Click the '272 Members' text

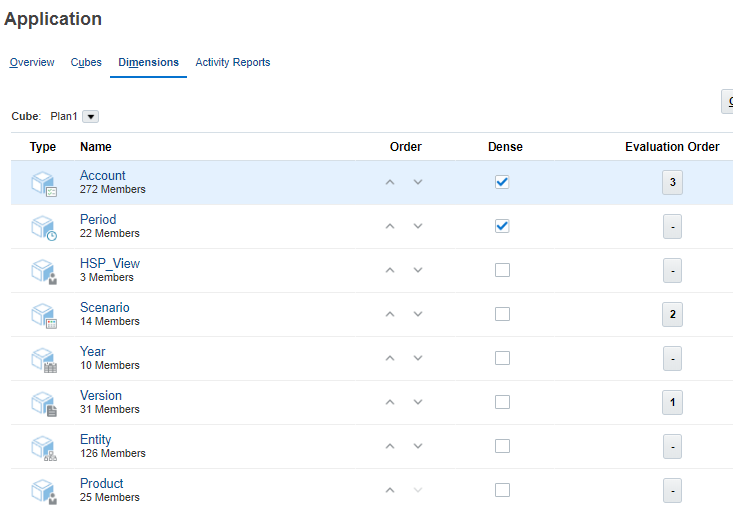113,189
